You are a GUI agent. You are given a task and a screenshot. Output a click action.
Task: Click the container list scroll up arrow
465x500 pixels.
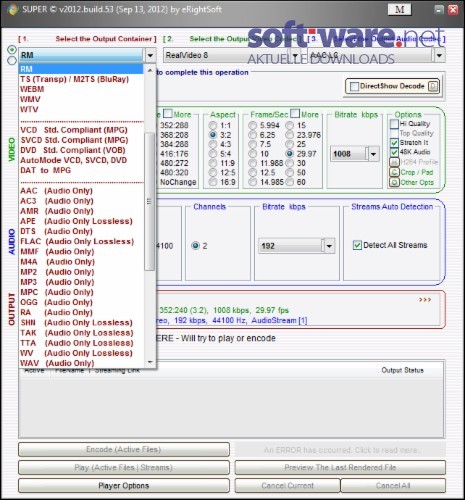tap(150, 71)
